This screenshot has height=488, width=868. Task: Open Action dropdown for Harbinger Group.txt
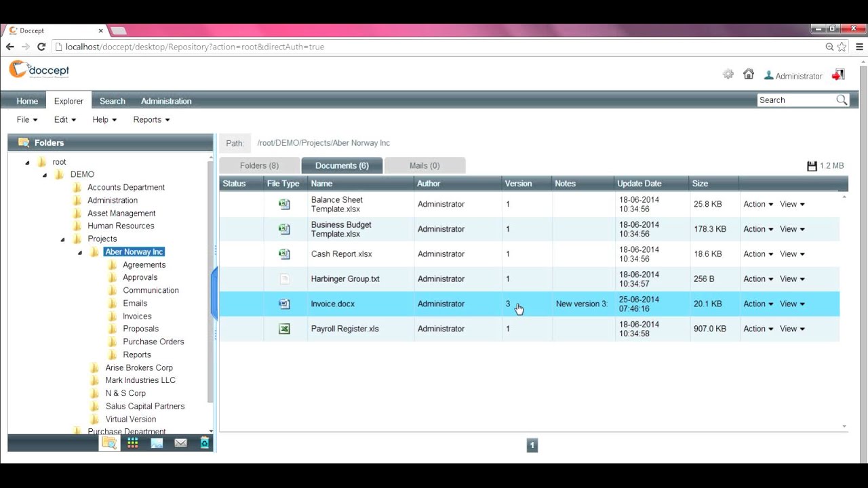(x=758, y=279)
